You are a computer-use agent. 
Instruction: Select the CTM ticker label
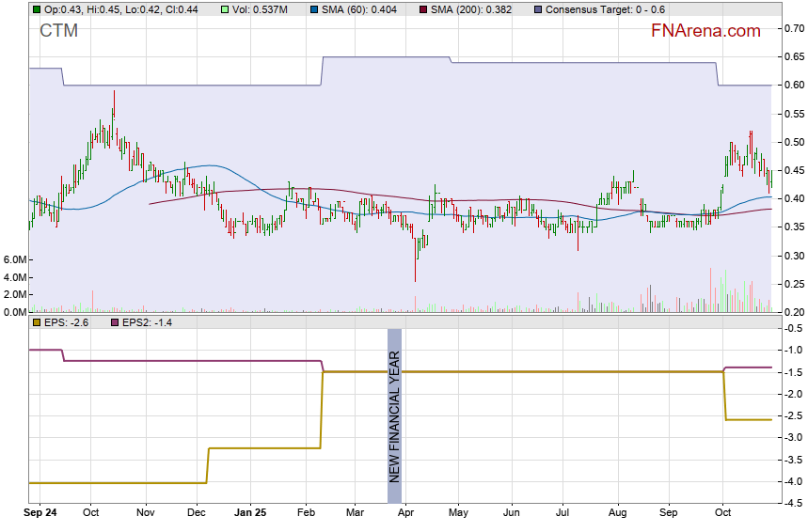coord(58,31)
